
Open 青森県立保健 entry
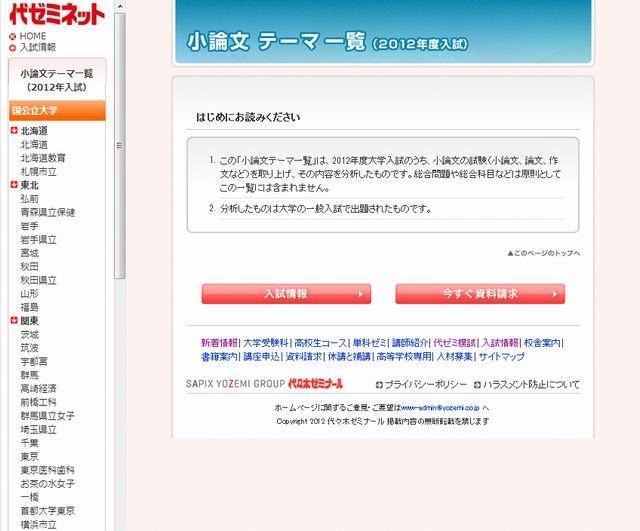(x=48, y=212)
